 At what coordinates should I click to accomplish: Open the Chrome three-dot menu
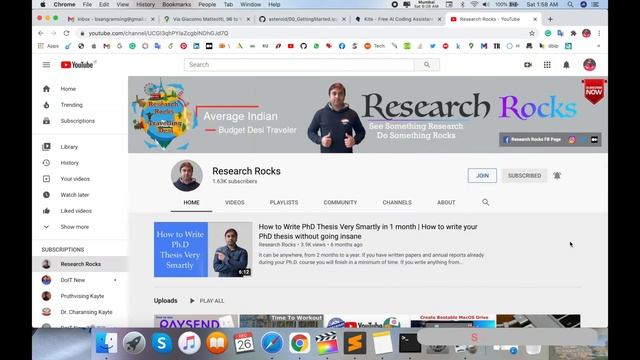tap(599, 33)
